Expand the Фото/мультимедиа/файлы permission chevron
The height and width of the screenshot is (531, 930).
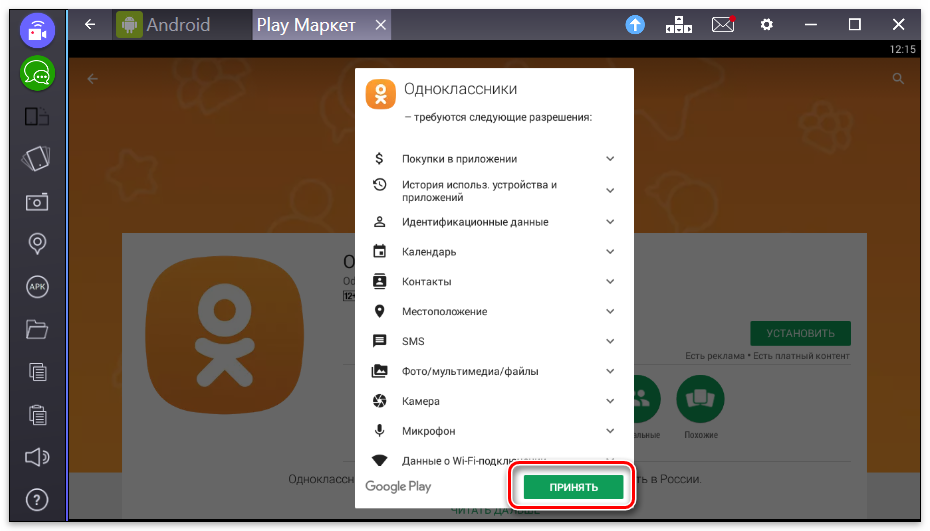pos(610,371)
